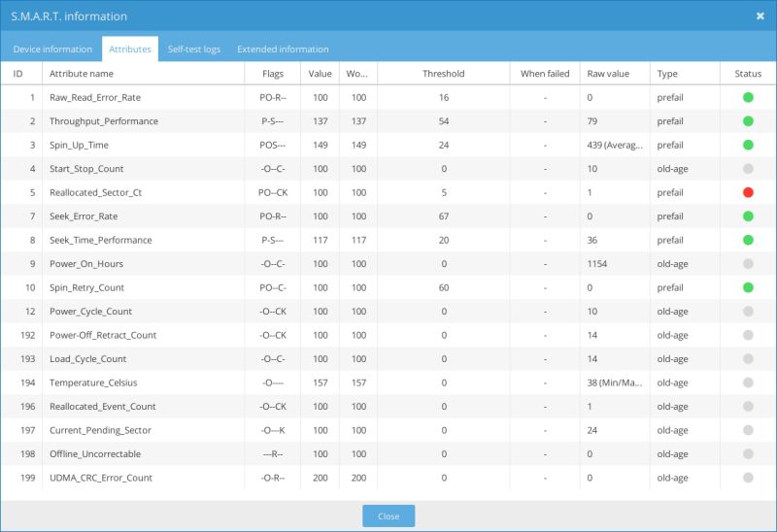Click the When failed column header
The width and height of the screenshot is (777, 532).
coord(545,74)
